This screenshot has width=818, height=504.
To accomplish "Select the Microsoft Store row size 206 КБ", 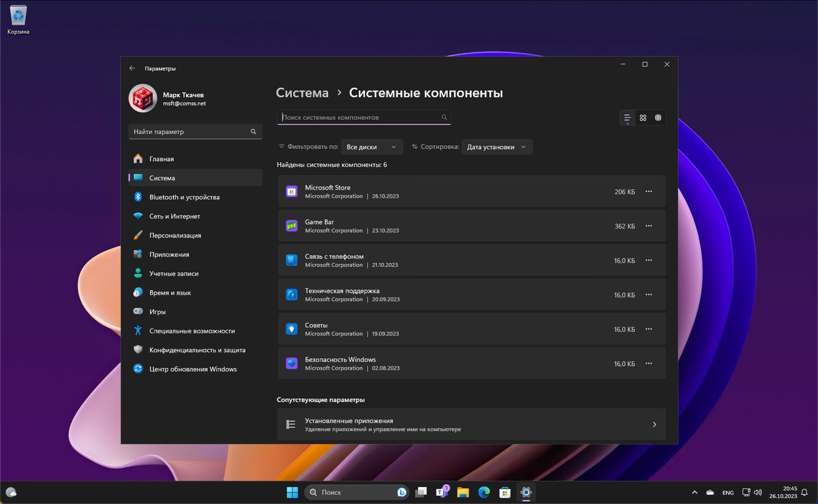I will click(x=624, y=192).
